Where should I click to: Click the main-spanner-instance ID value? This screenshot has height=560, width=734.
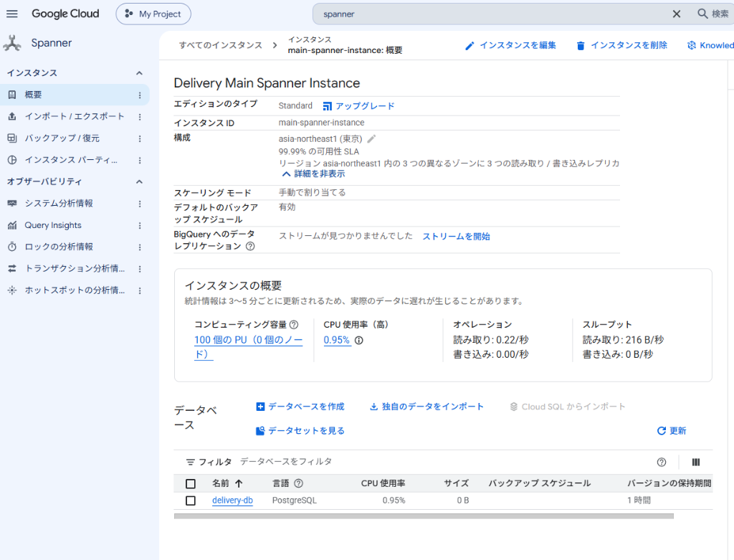321,123
